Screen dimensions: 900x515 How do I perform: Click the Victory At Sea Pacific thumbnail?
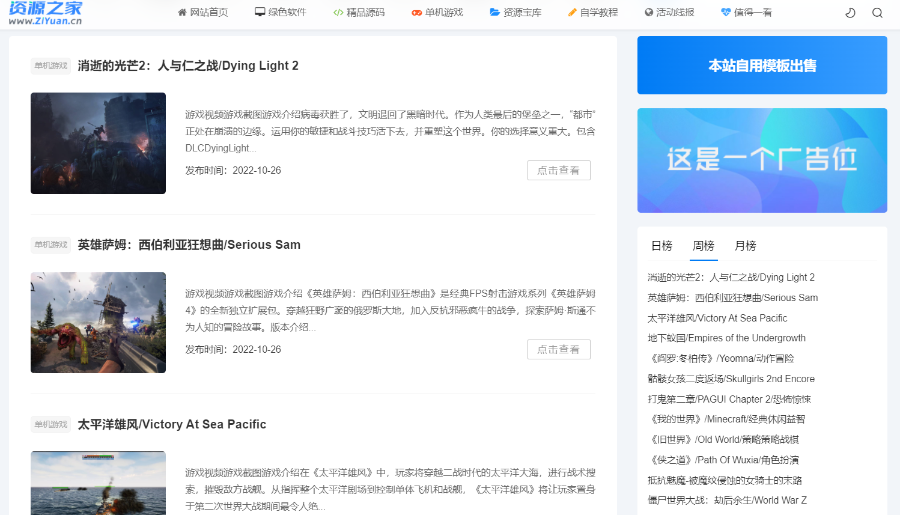pos(98,483)
